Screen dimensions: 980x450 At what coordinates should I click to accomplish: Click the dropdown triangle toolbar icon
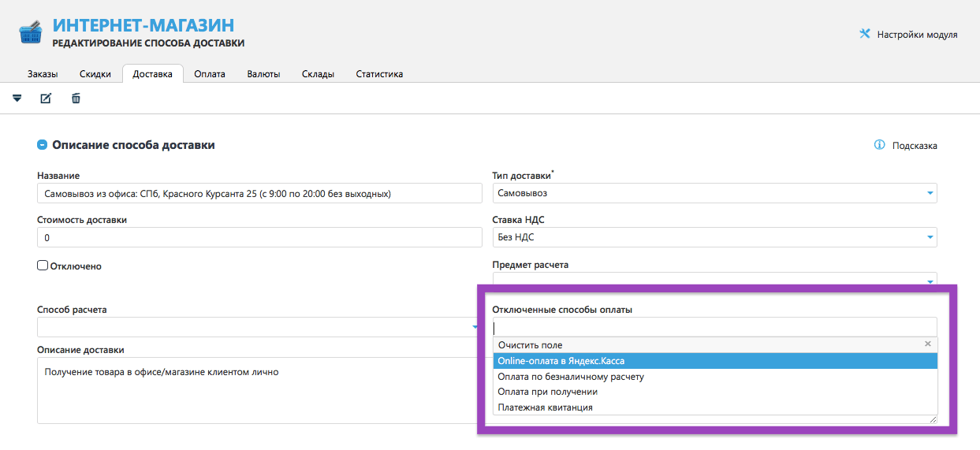click(x=17, y=99)
